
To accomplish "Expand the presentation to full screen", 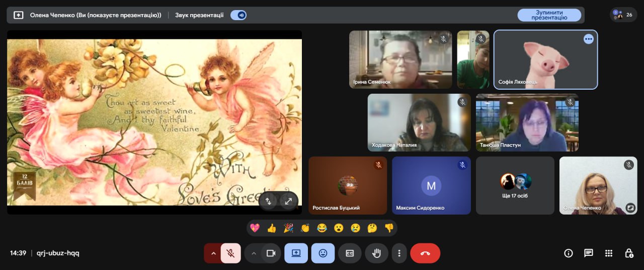I will (288, 201).
